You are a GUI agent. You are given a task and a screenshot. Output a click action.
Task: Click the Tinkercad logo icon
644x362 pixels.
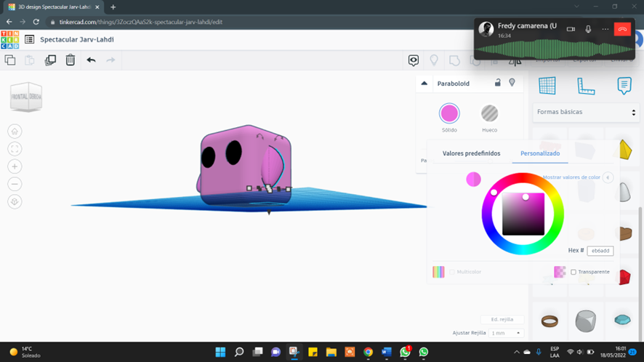(x=10, y=40)
